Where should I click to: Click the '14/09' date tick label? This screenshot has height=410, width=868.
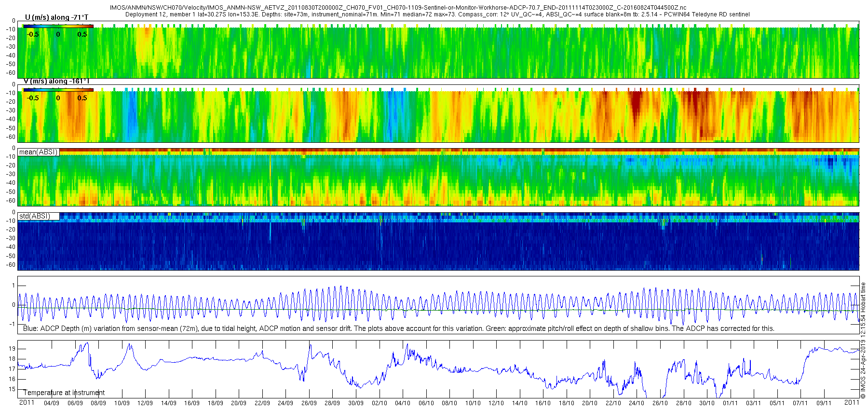[169, 403]
